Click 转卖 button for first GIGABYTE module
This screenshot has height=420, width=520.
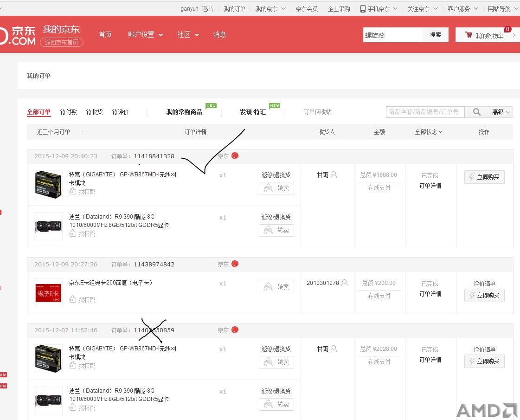pyautogui.click(x=276, y=188)
